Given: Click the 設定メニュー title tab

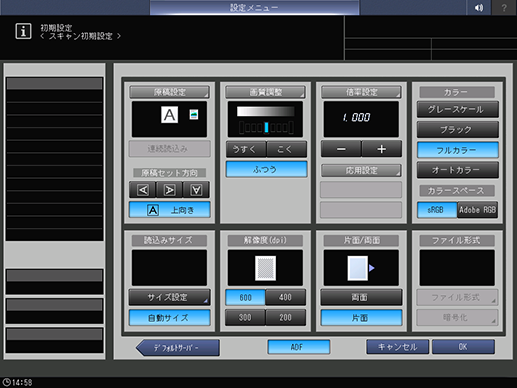Looking at the screenshot, I should pos(254,7).
